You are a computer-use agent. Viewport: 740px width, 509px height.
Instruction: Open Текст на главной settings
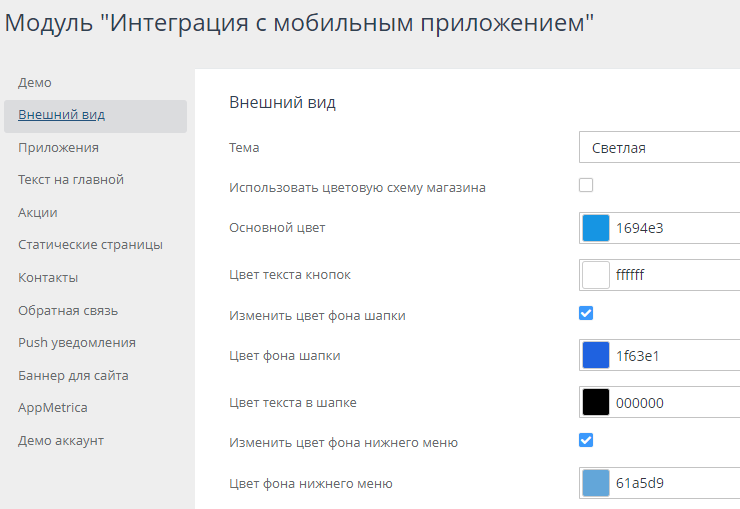pyautogui.click(x=71, y=180)
